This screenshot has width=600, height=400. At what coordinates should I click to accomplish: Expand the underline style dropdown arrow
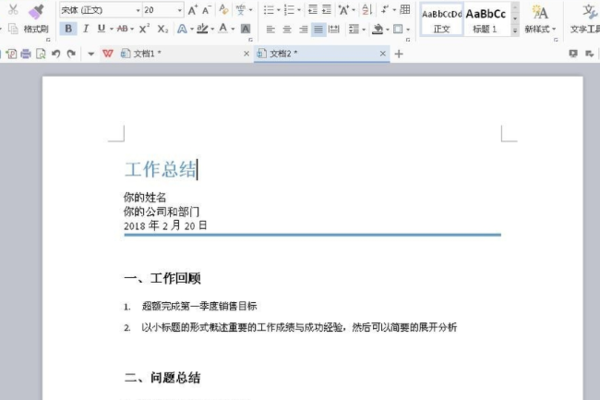tap(112, 29)
